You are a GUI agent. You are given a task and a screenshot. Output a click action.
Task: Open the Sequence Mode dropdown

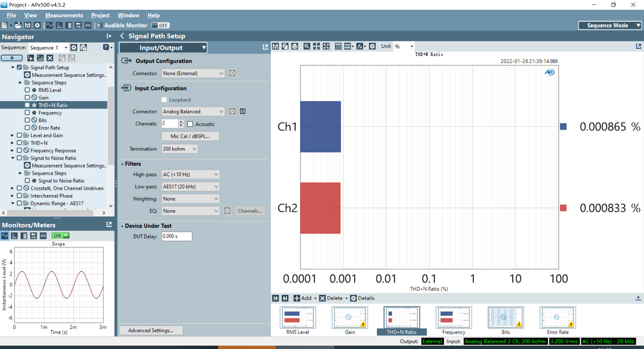click(x=610, y=25)
